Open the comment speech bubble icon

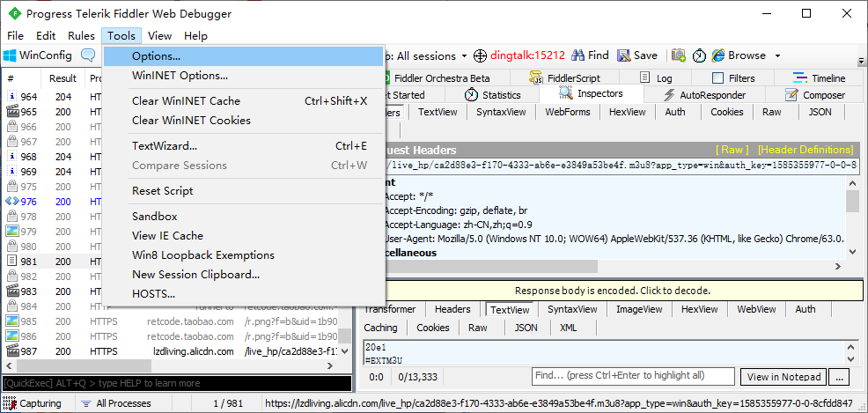click(x=88, y=55)
